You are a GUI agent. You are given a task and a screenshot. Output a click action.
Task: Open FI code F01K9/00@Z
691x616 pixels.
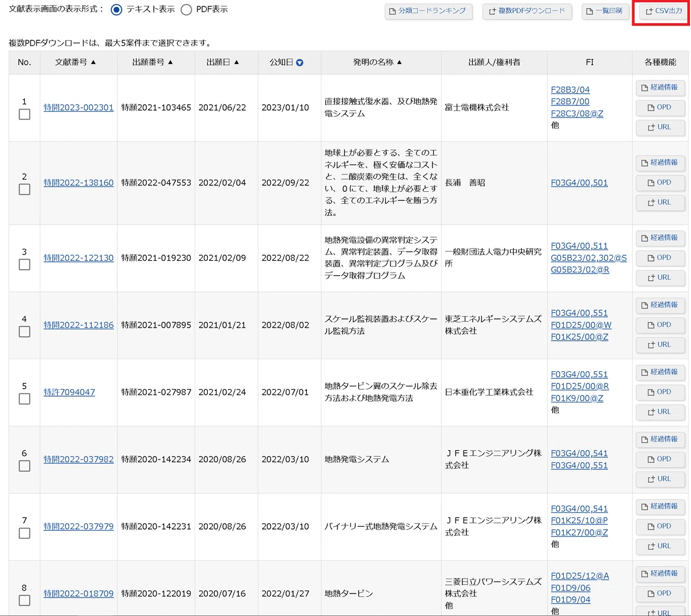tap(577, 398)
